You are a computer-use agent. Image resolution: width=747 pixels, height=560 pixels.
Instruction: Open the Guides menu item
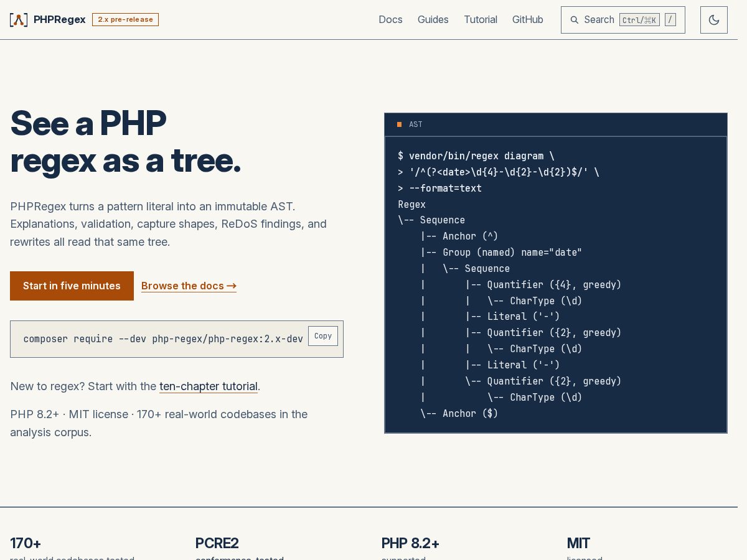click(x=433, y=20)
